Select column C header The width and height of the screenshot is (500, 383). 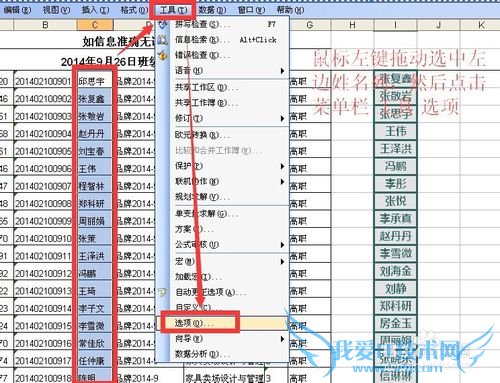click(95, 25)
